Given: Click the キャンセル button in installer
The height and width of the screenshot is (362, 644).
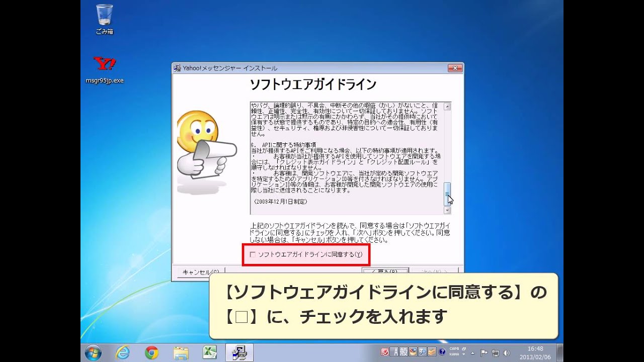Looking at the screenshot, I should point(201,272).
